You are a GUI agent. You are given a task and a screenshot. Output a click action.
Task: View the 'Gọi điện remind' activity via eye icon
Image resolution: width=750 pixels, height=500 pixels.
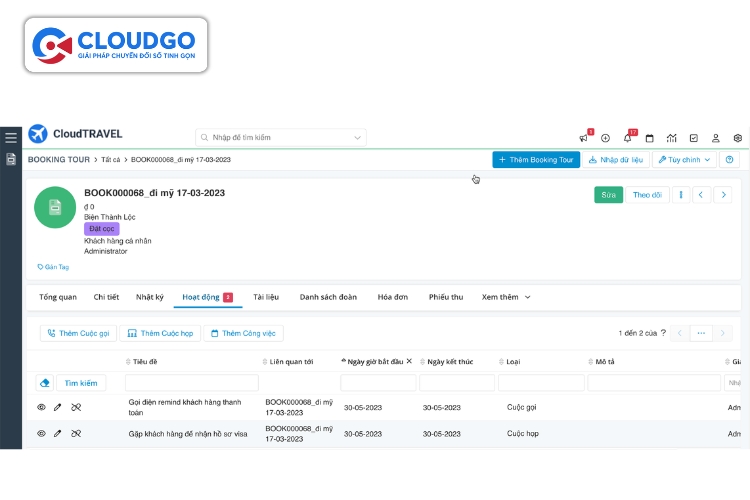42,407
